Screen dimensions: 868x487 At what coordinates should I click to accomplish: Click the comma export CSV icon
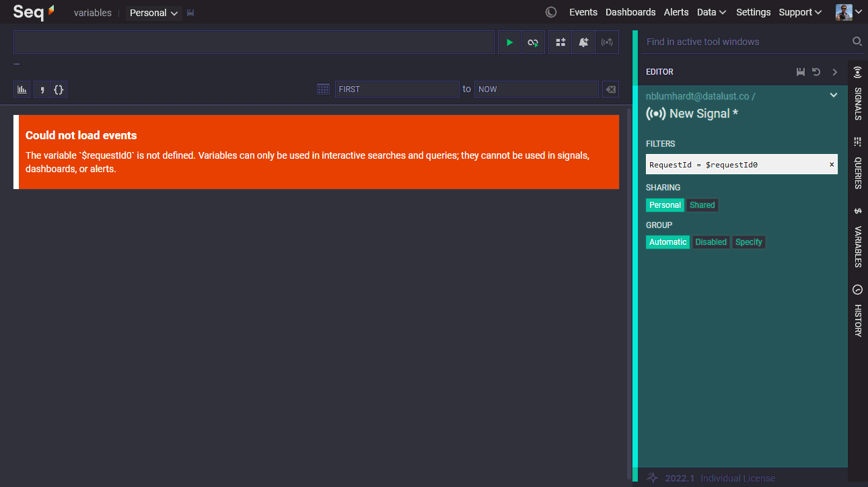42,89
